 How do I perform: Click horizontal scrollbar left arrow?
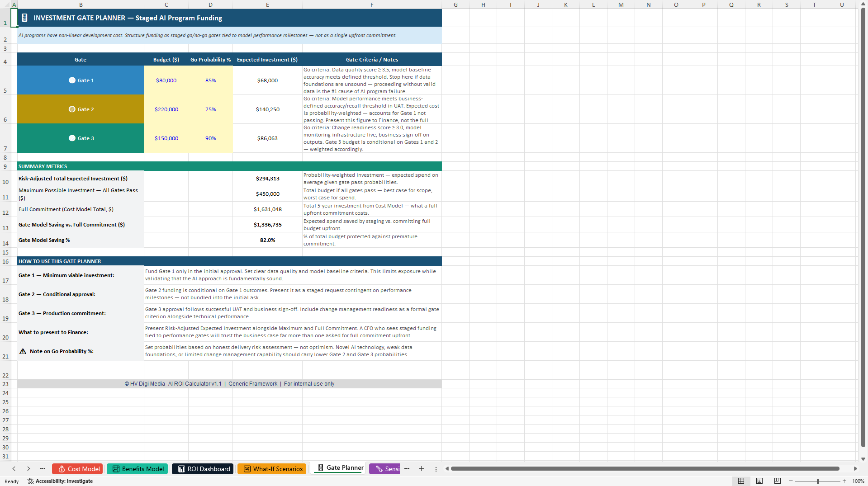447,469
